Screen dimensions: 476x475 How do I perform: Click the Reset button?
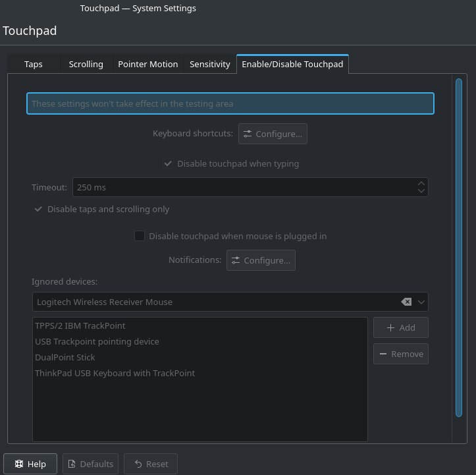coord(151,464)
